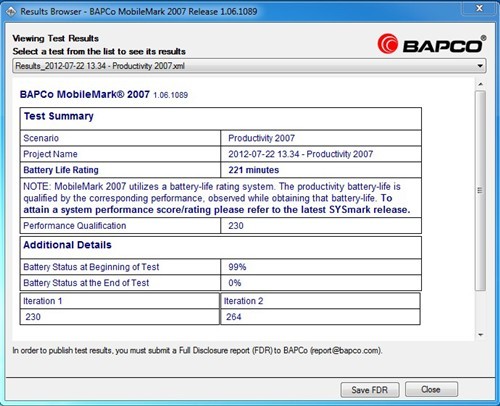Viewport: 500px width, 406px height.
Task: Click the Battery Status at End value 0%
Action: [235, 283]
